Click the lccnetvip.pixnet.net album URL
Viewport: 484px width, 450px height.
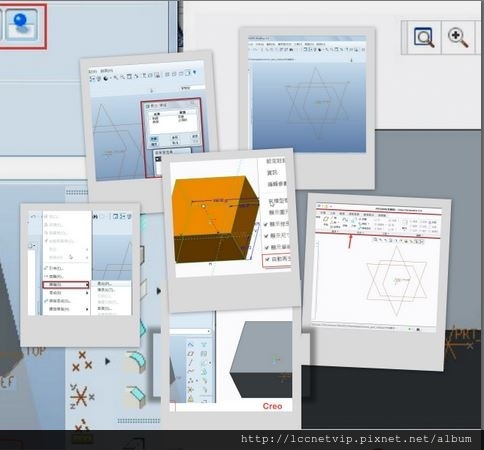356,439
